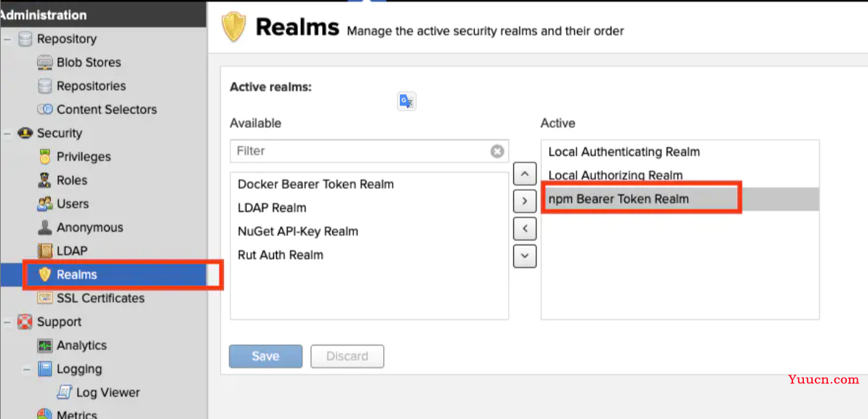The image size is (868, 419).
Task: Click the Metrics pie chart icon
Action: [x=45, y=415]
